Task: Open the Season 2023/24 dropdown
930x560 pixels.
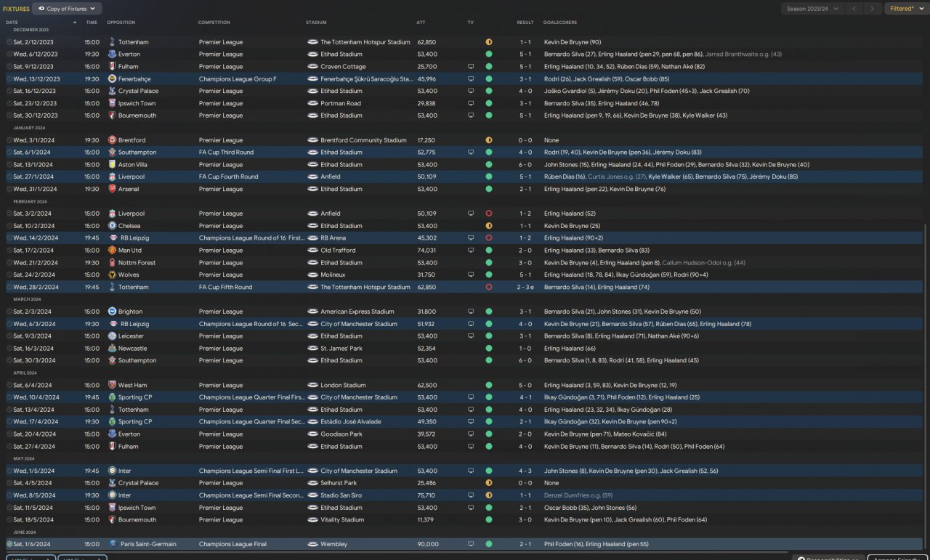Action: (x=813, y=9)
